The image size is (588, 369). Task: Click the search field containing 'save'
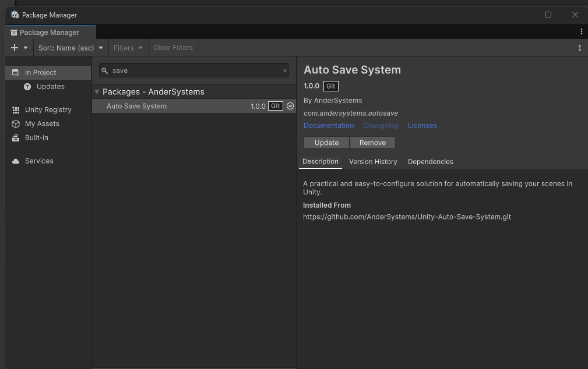click(194, 70)
